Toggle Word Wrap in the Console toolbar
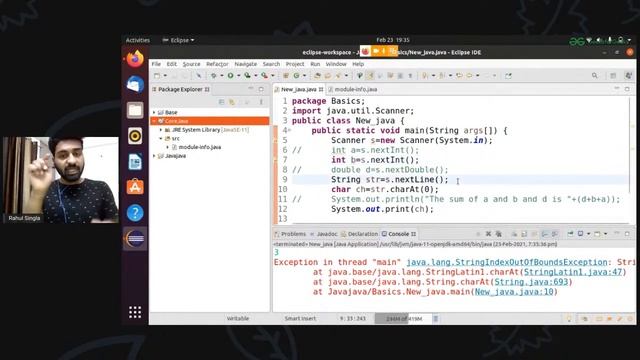Viewport: 640px width, 360px height. (534, 234)
